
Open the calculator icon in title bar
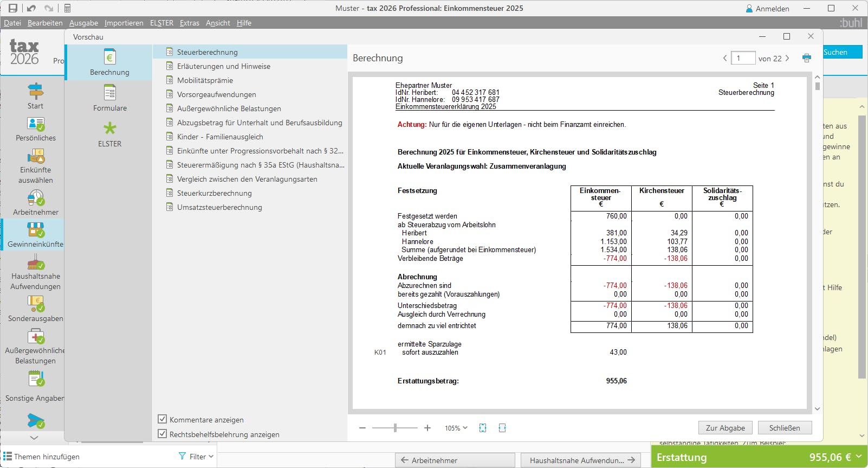[x=68, y=8]
